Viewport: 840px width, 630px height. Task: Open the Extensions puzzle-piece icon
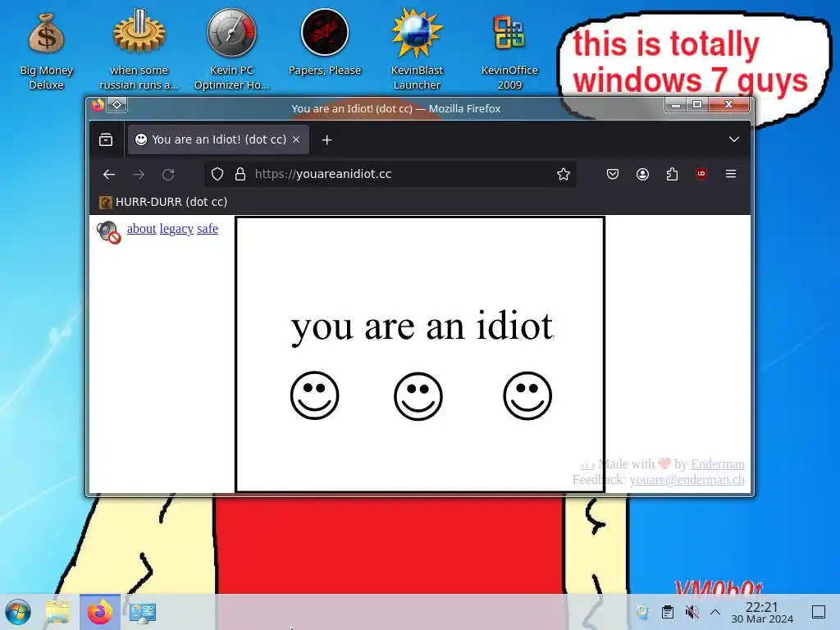(x=672, y=174)
